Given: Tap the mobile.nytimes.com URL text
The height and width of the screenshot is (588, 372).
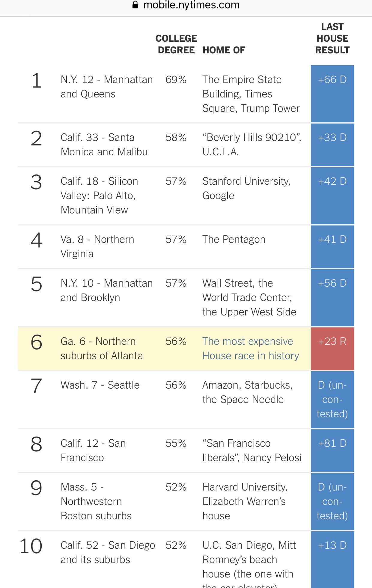Looking at the screenshot, I should [x=191, y=5].
